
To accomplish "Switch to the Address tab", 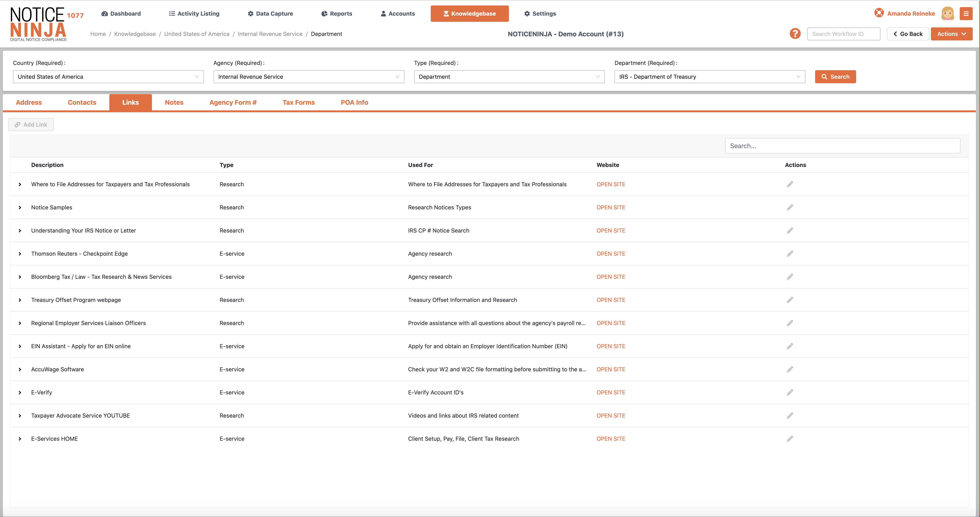I will coord(29,102).
